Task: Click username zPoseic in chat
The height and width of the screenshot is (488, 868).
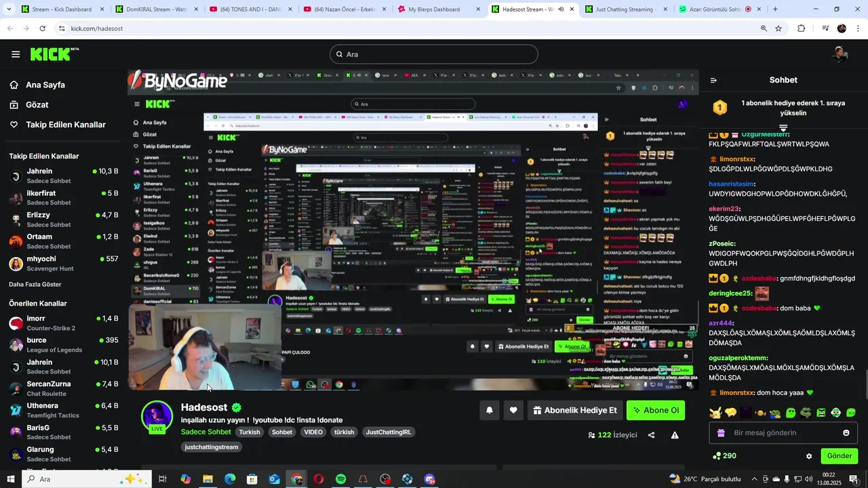Action: tap(722, 243)
